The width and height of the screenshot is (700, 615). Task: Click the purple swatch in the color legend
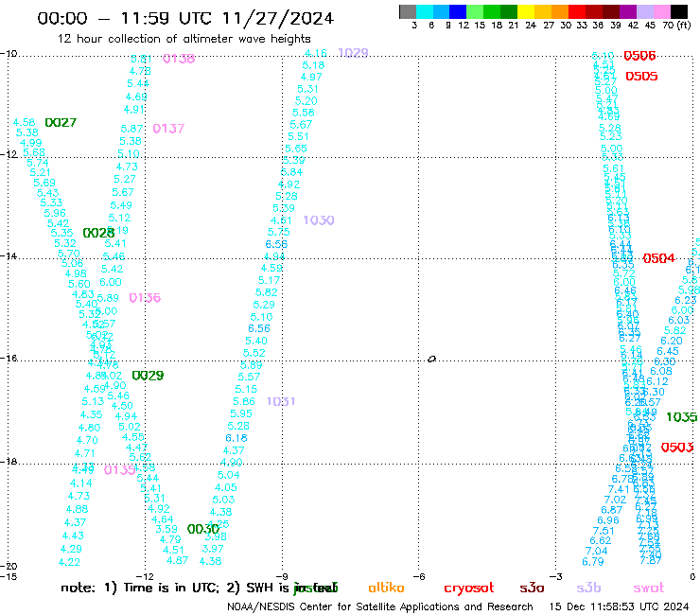[628, 11]
